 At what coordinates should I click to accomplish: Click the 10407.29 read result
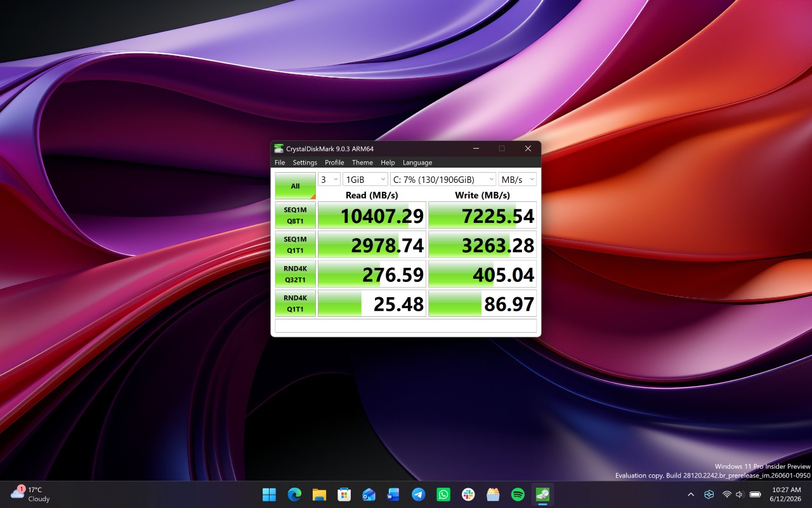pos(372,215)
